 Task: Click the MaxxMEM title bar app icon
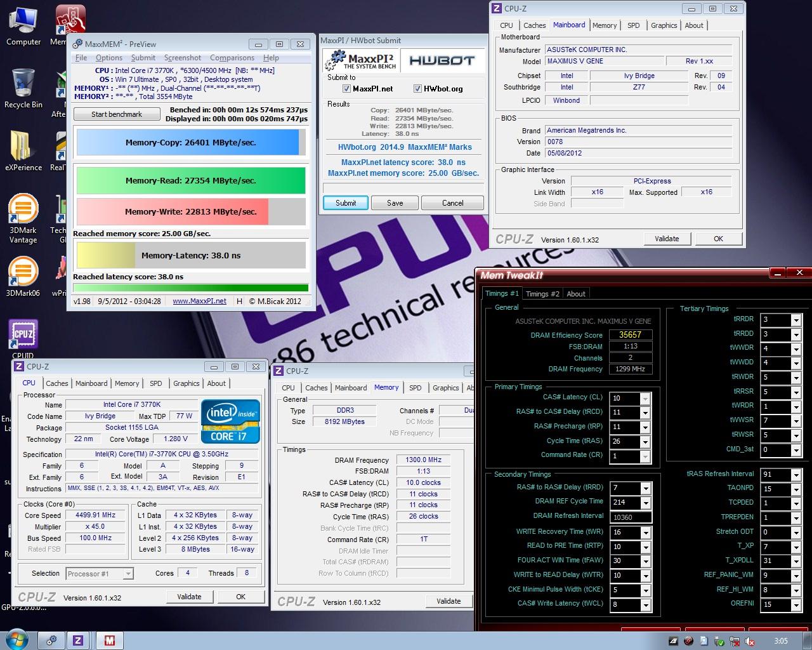coord(77,44)
